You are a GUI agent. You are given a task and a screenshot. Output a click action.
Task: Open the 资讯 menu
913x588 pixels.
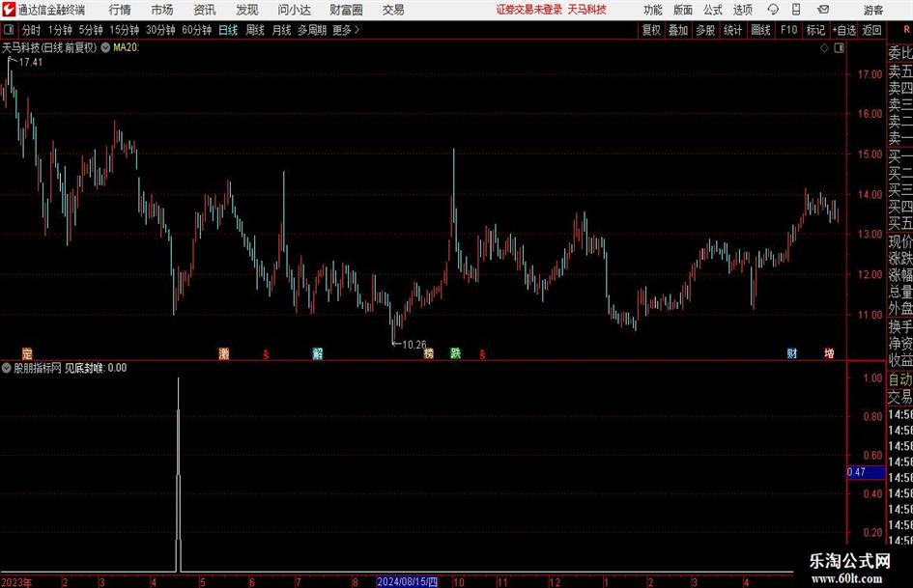[205, 10]
